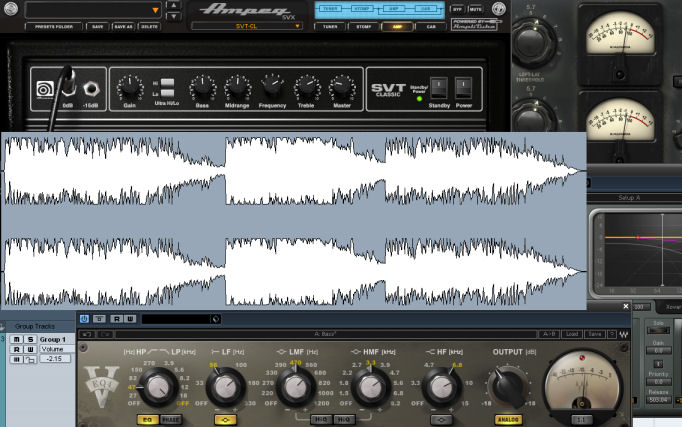Click the Frequency selector knob on the amp
The height and width of the screenshot is (427, 682).
click(x=272, y=86)
